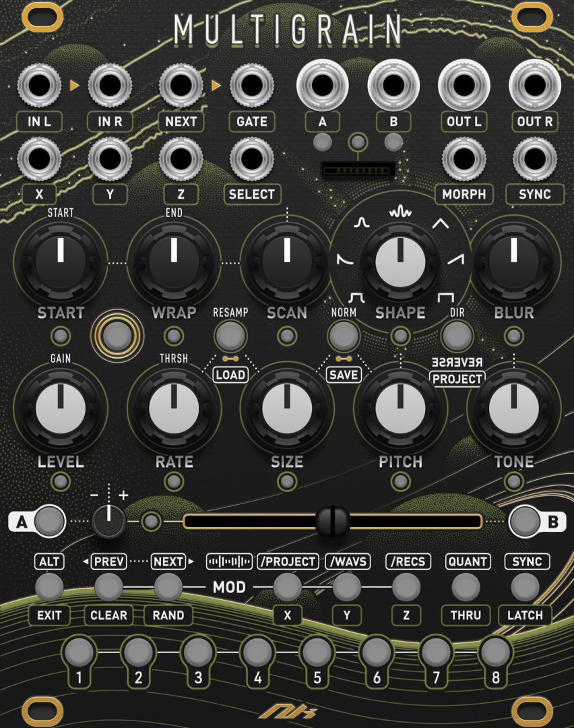Click the SELECT input jack
574x728 pixels.
click(x=251, y=159)
